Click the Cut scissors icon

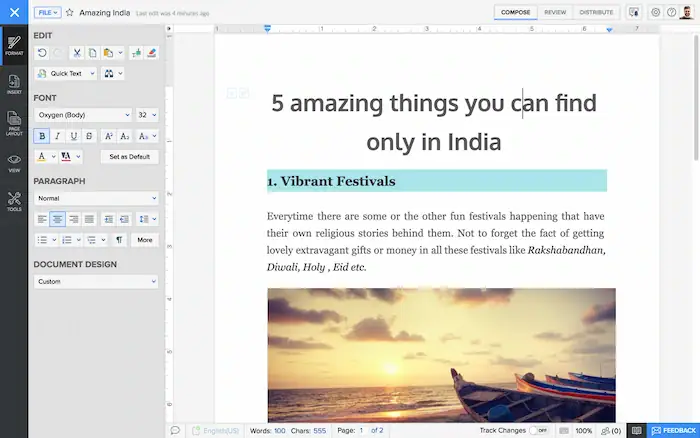coord(76,52)
